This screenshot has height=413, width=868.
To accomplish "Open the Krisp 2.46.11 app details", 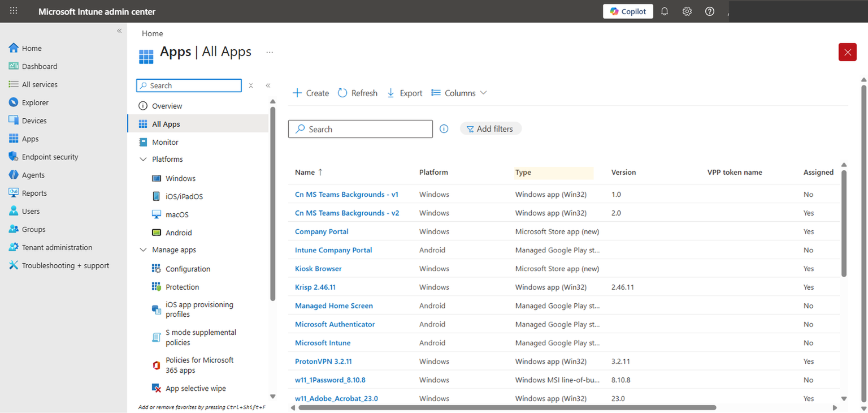I will click(x=315, y=287).
